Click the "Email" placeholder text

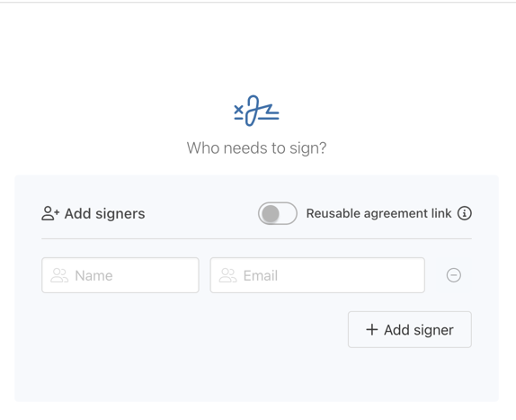(x=261, y=275)
